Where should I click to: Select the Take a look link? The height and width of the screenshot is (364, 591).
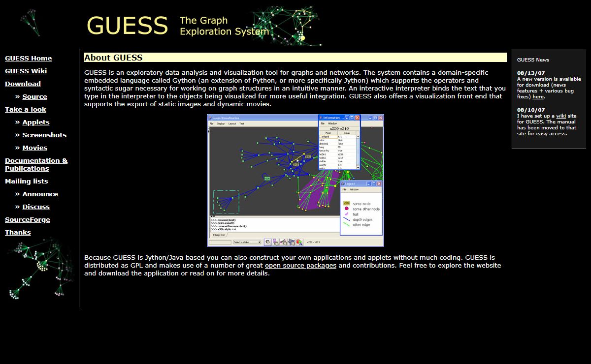coord(26,110)
